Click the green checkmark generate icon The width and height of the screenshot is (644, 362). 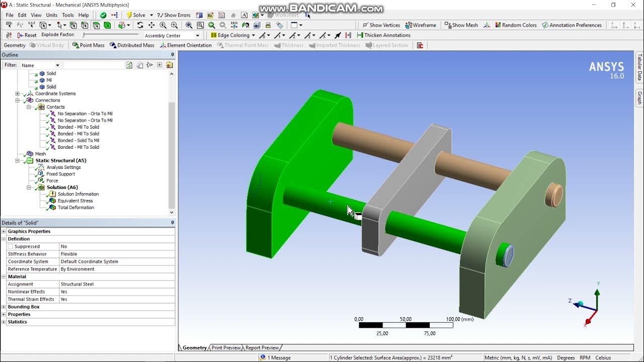pos(103,15)
